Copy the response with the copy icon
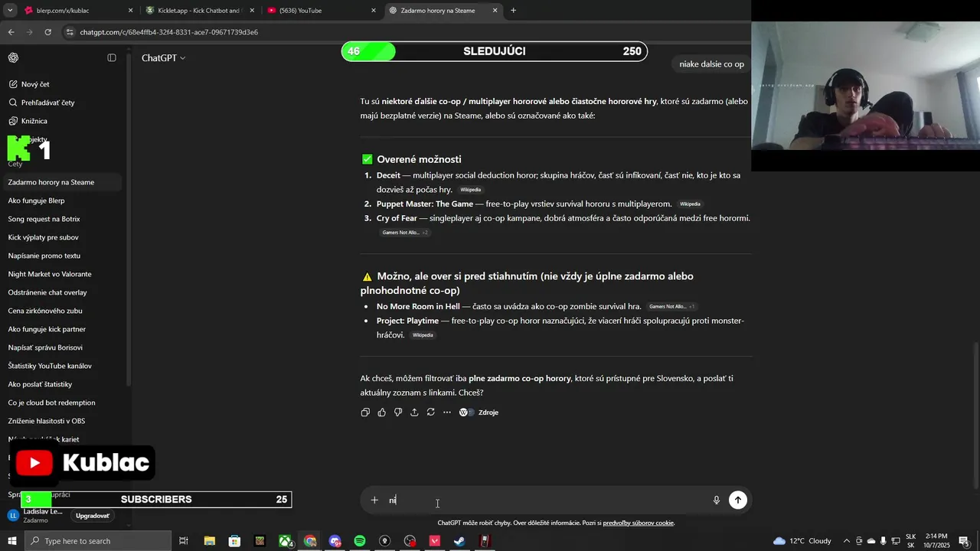 [365, 412]
